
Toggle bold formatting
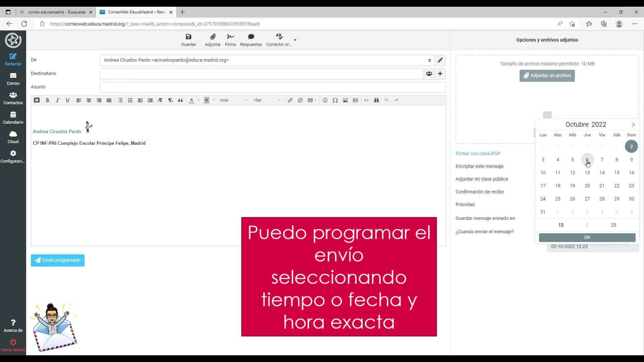[48, 100]
